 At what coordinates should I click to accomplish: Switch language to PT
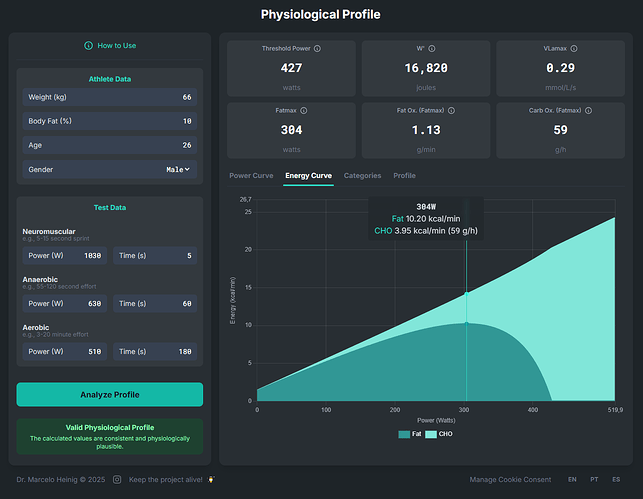pos(595,480)
